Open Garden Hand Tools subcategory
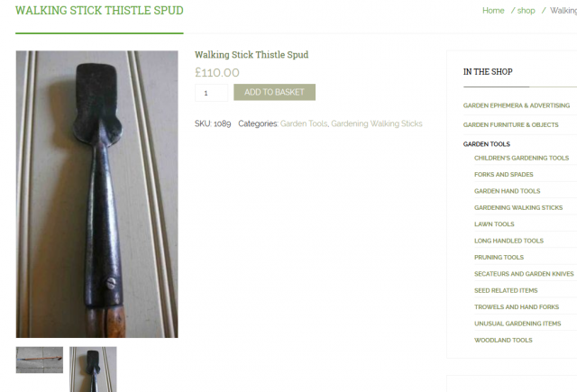Screen dimensions: 577x392 click(x=507, y=191)
